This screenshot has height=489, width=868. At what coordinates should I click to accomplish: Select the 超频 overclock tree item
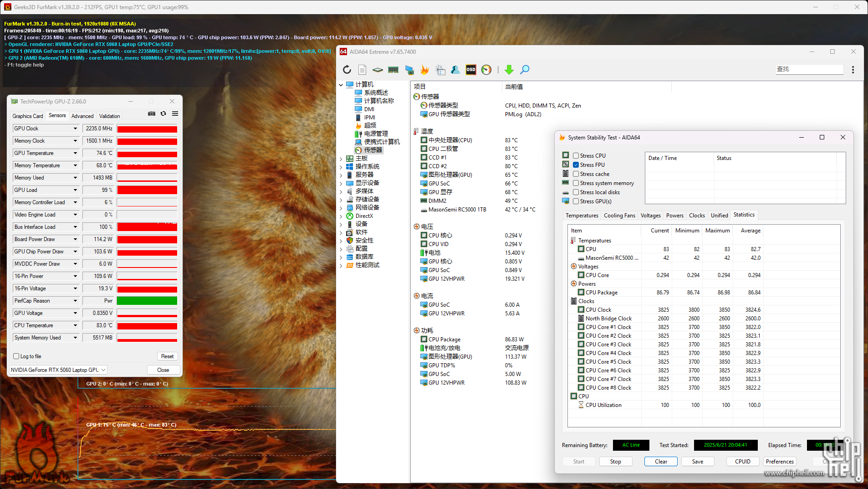pos(370,125)
